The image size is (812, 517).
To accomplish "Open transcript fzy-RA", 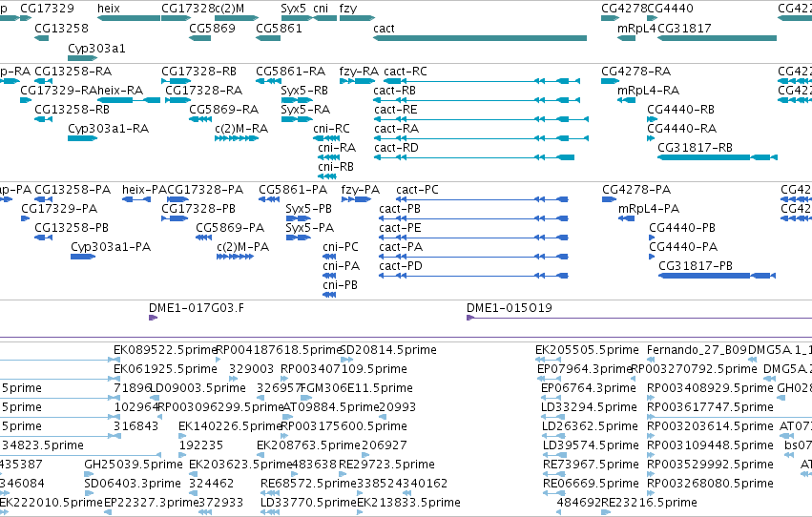I will pos(359,71).
